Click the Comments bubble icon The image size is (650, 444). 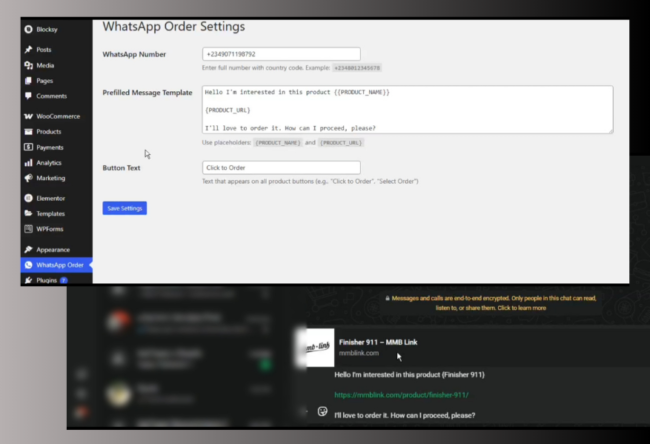tap(28, 96)
